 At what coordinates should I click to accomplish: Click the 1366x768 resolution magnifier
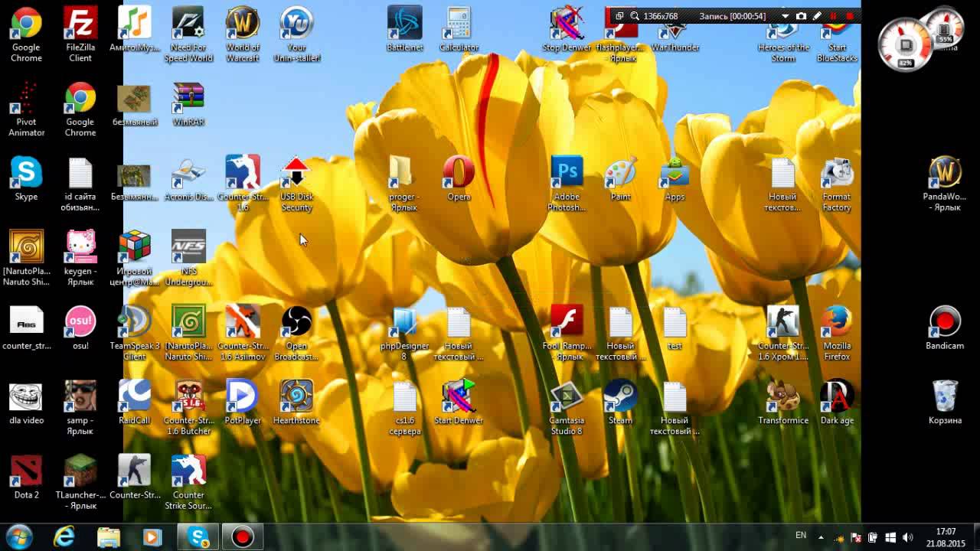click(635, 16)
